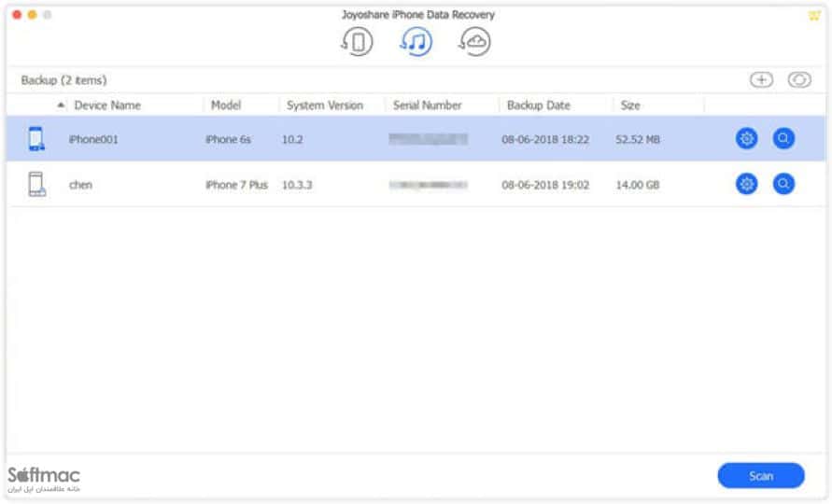
Task: Click the 52.52 MB size cell
Action: (x=638, y=139)
